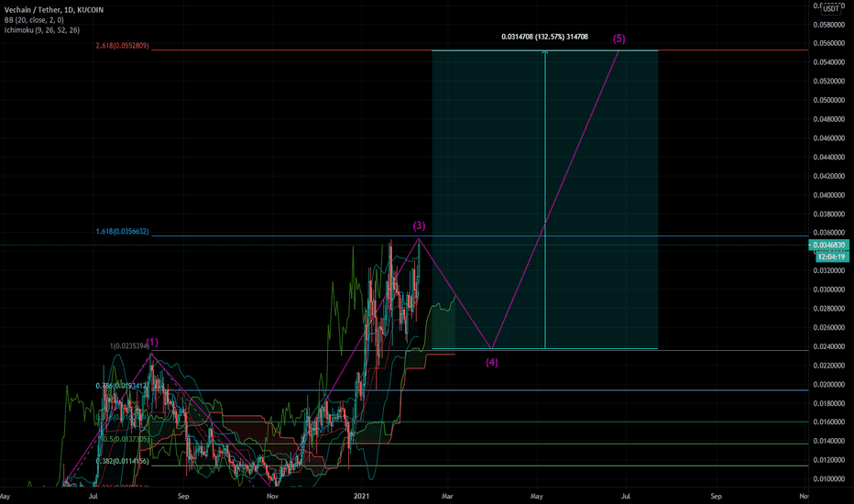This screenshot has height=504, width=854.
Task: Click the 0.0380000 price axis label
Action: [829, 214]
